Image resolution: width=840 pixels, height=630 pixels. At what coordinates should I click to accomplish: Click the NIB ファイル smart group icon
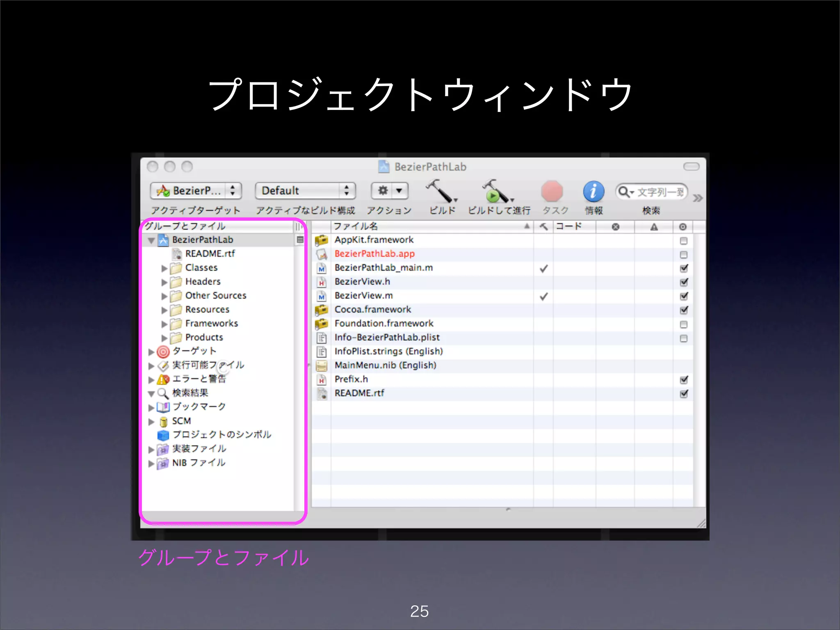tap(163, 463)
